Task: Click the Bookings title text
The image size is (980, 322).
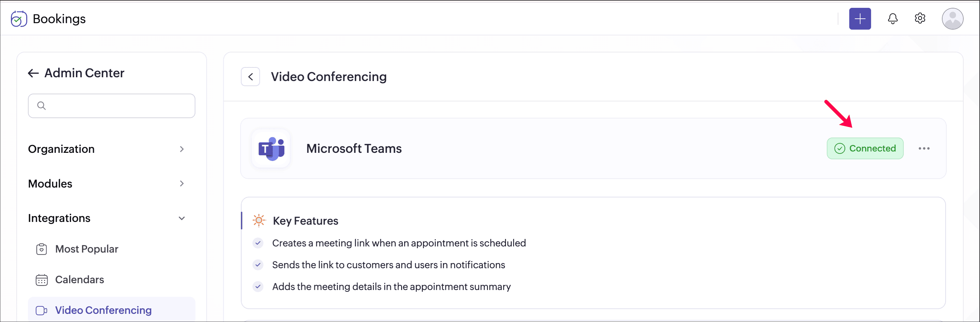Action: 59,19
